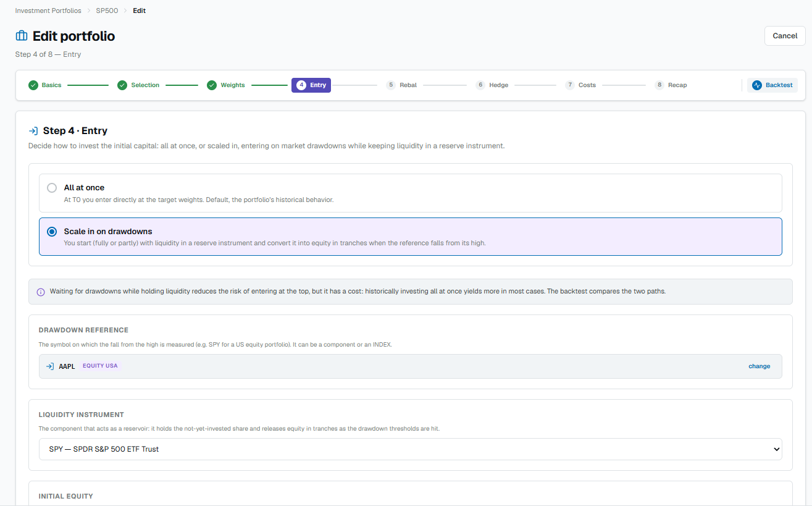Select the All at once radio button
This screenshot has height=506, width=812.
coord(52,188)
